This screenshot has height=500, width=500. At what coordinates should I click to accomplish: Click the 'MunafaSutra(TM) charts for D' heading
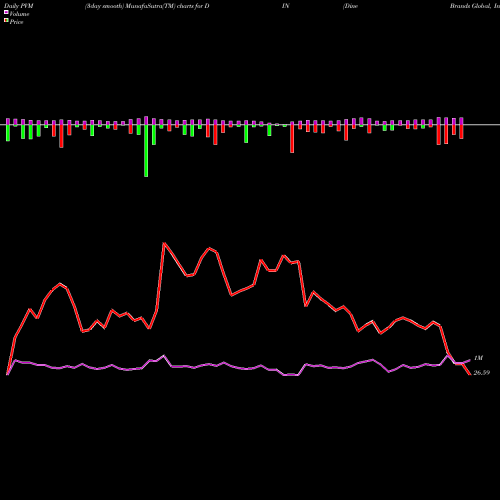(168, 6)
